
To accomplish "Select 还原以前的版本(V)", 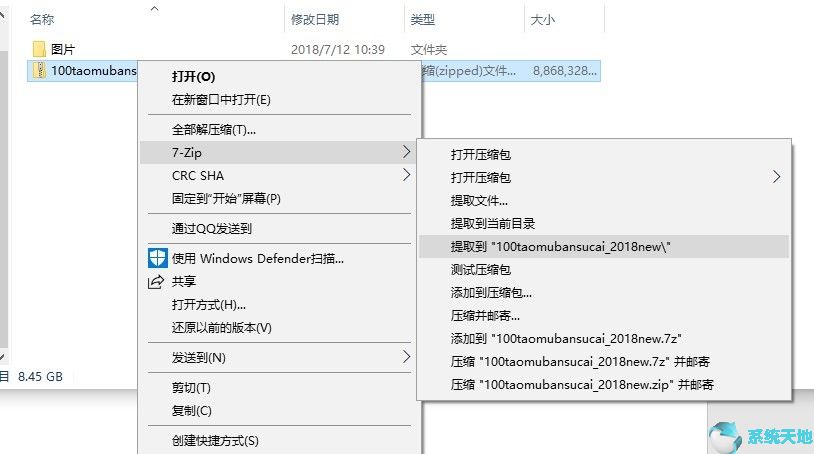I will pyautogui.click(x=222, y=327).
